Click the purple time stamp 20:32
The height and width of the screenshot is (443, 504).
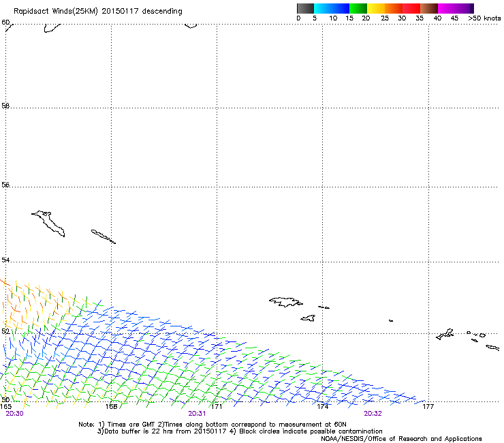(x=373, y=414)
